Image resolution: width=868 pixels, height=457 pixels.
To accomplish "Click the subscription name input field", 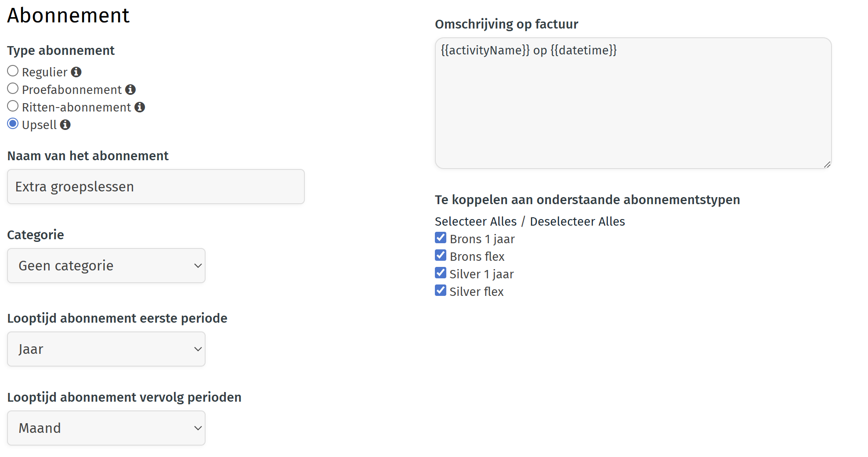I will coord(156,187).
